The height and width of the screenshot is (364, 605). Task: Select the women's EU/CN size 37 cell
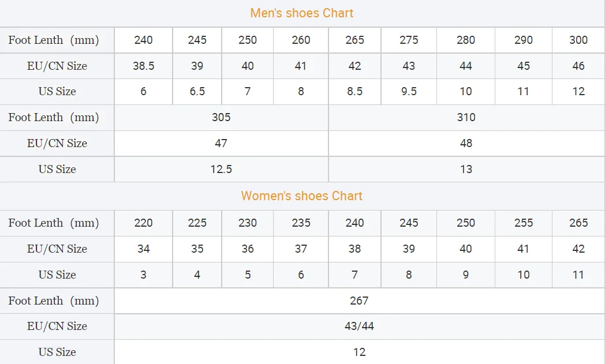coord(301,249)
